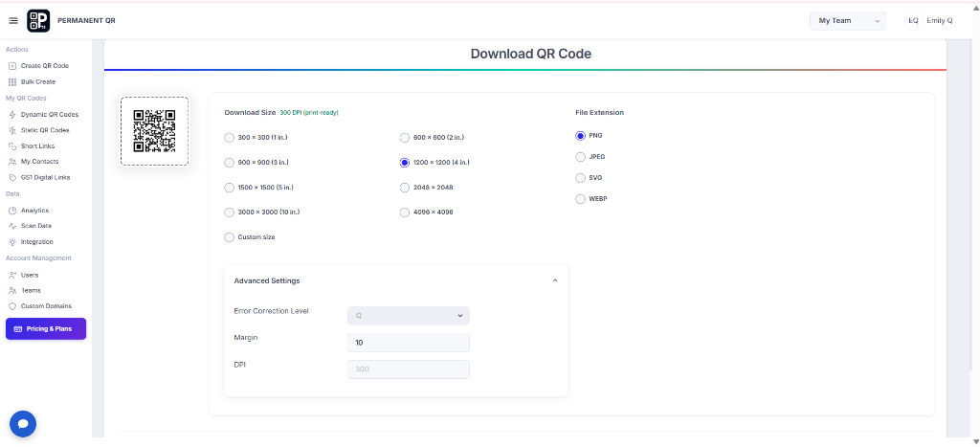Click the 300 DPI (print-ready) label
The image size is (980, 447).
pos(309,113)
